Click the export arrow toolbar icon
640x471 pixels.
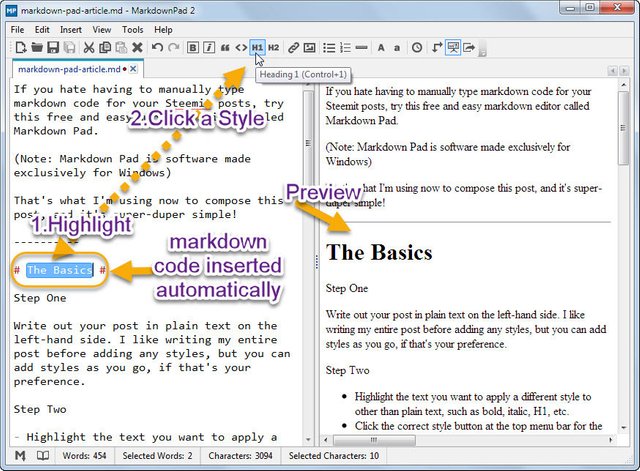pyautogui.click(x=469, y=47)
